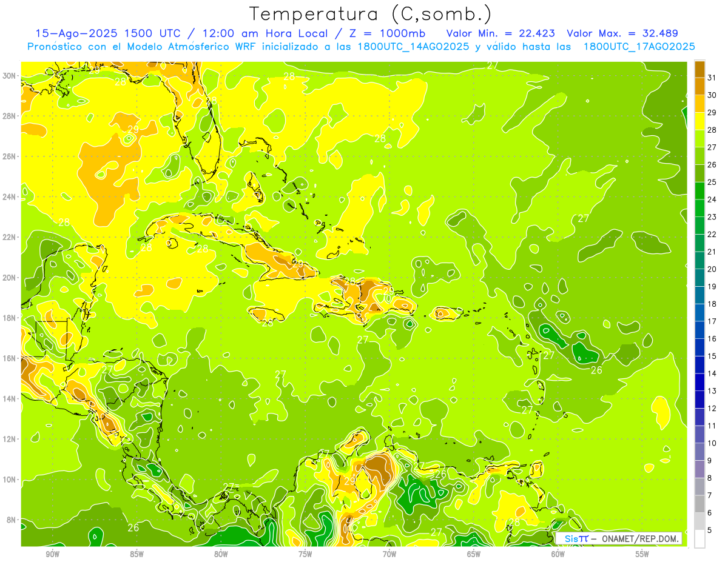728x562 pixels.
Task: Click the 30N latitude axis label
Action: pos(10,76)
